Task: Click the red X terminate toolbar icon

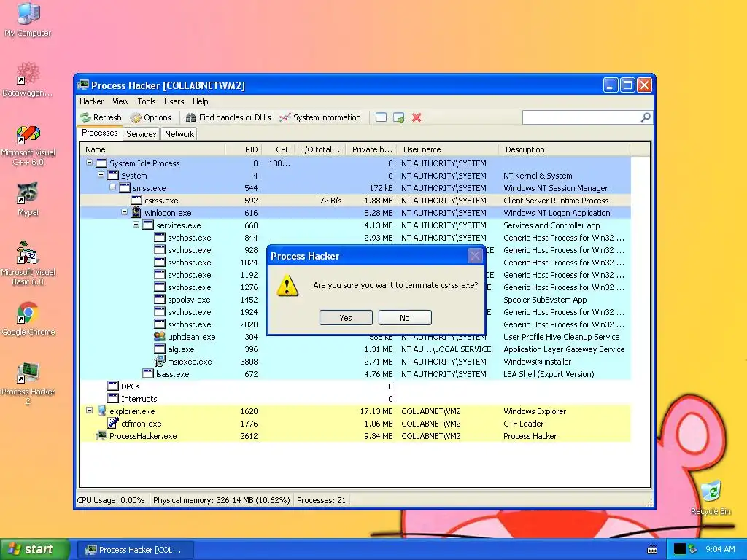Action: (417, 117)
